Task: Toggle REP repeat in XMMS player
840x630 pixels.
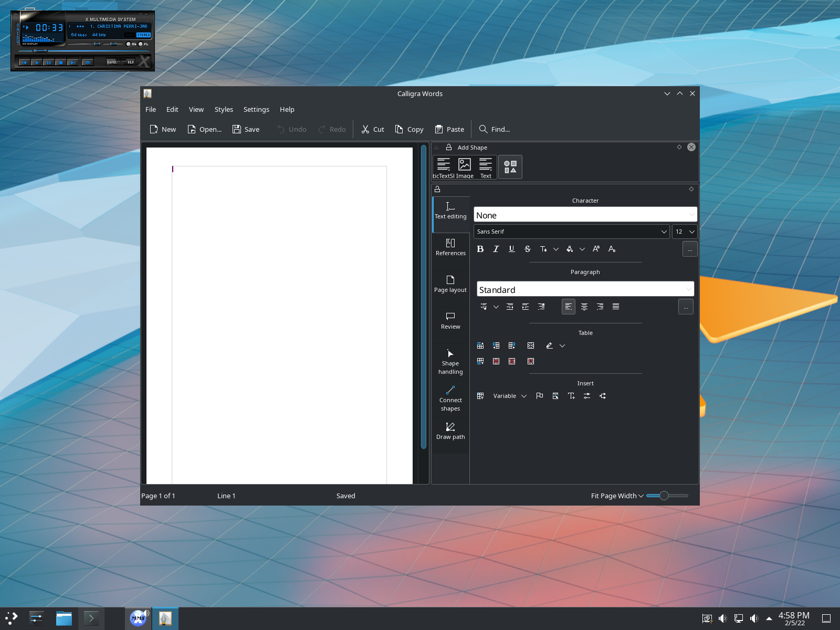Action: coord(129,62)
